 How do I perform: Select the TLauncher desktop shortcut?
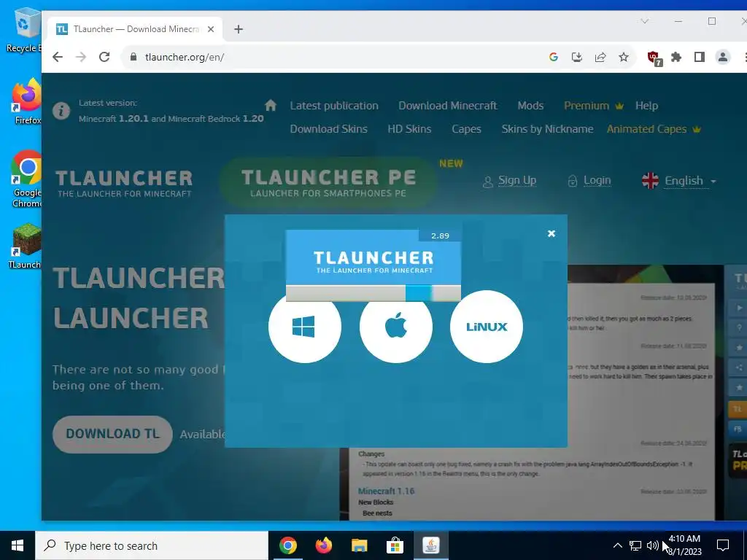pos(26,246)
